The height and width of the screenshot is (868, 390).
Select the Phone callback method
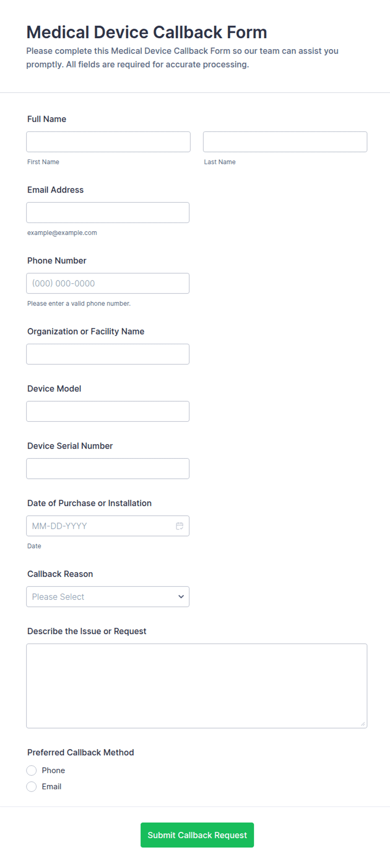31,770
